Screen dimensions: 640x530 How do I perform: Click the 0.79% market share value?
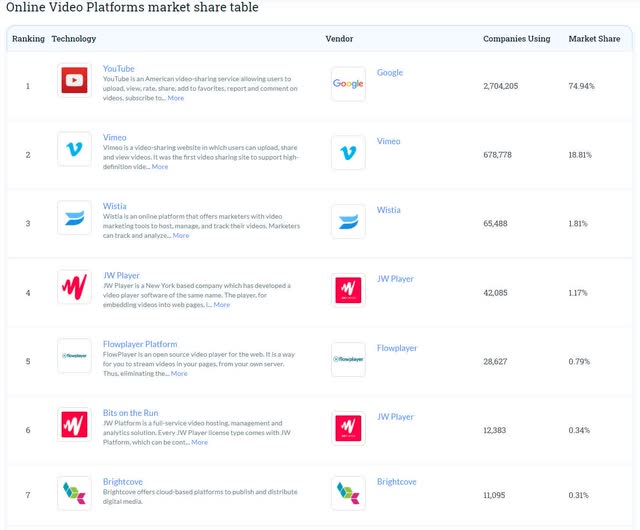point(579,361)
